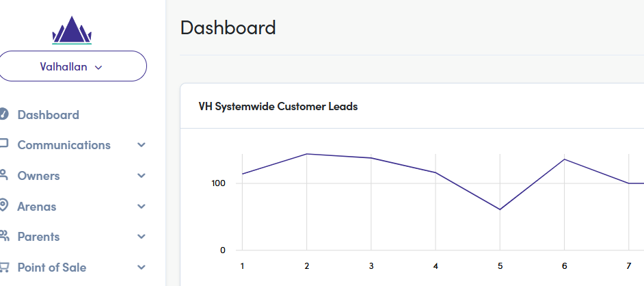Open the Point of Sale menu item
Viewport: 644px width, 286px height.
click(x=52, y=268)
